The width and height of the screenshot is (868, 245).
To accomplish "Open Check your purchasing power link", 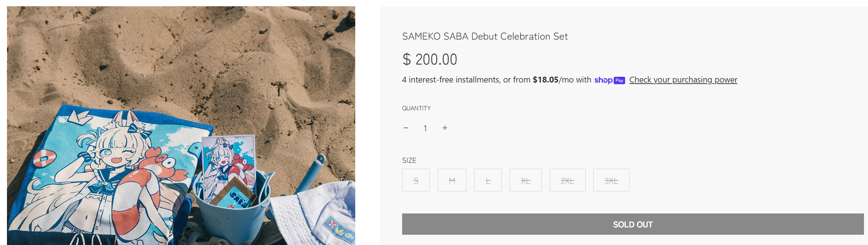I will [683, 80].
